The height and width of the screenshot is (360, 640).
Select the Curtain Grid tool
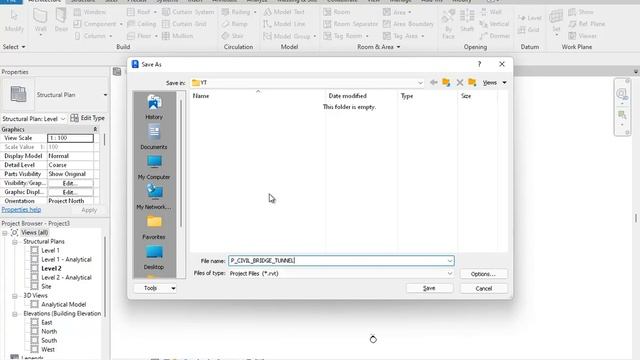click(184, 24)
